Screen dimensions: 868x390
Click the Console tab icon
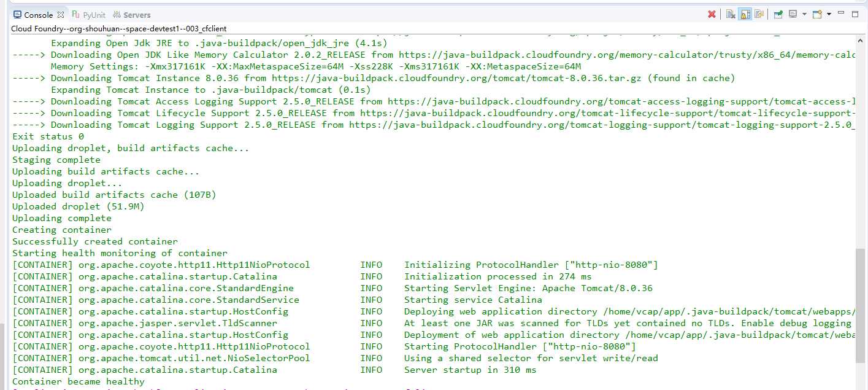[17, 15]
